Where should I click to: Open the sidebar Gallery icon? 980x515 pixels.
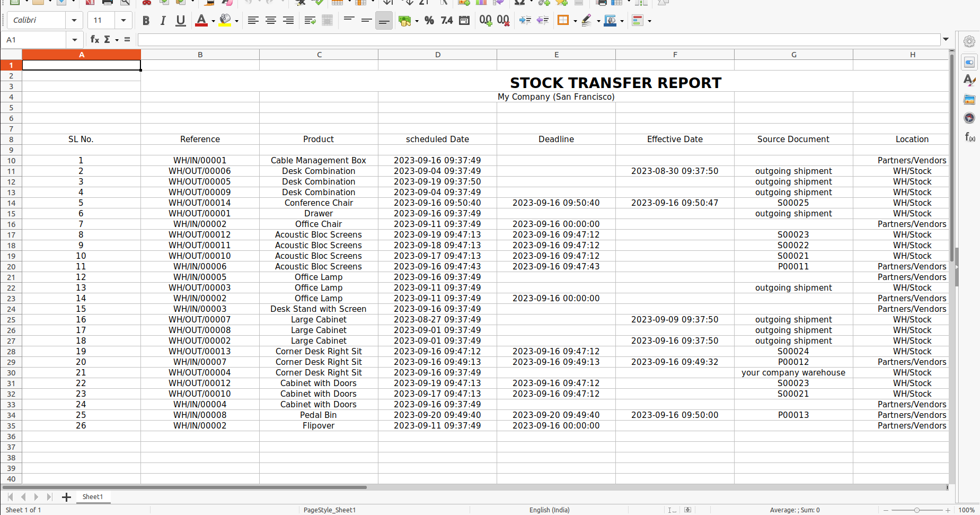[x=969, y=99]
